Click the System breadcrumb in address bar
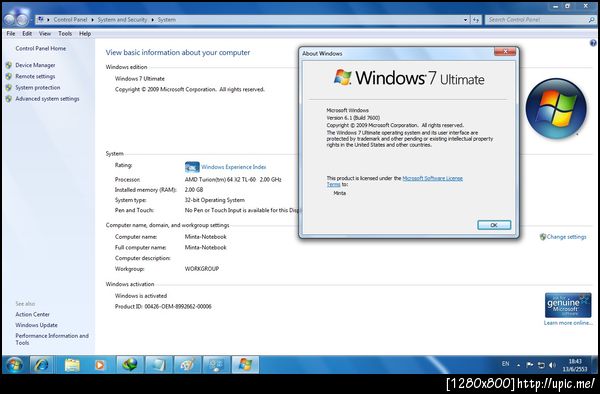The image size is (600, 394). click(x=167, y=20)
